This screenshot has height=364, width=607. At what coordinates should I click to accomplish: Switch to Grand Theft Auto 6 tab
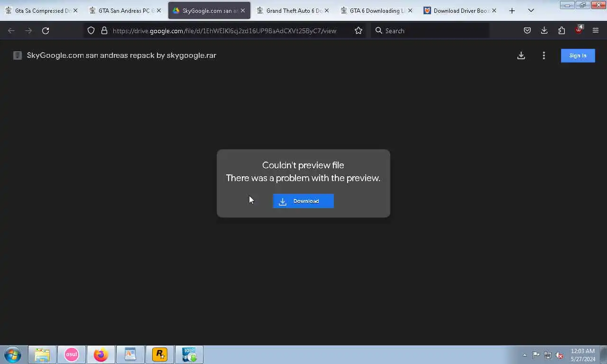[293, 10]
